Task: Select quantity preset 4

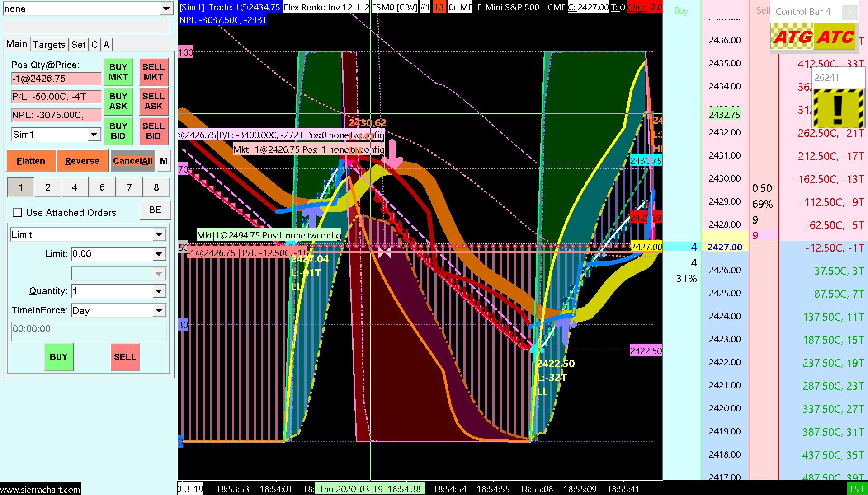Action: pos(75,187)
